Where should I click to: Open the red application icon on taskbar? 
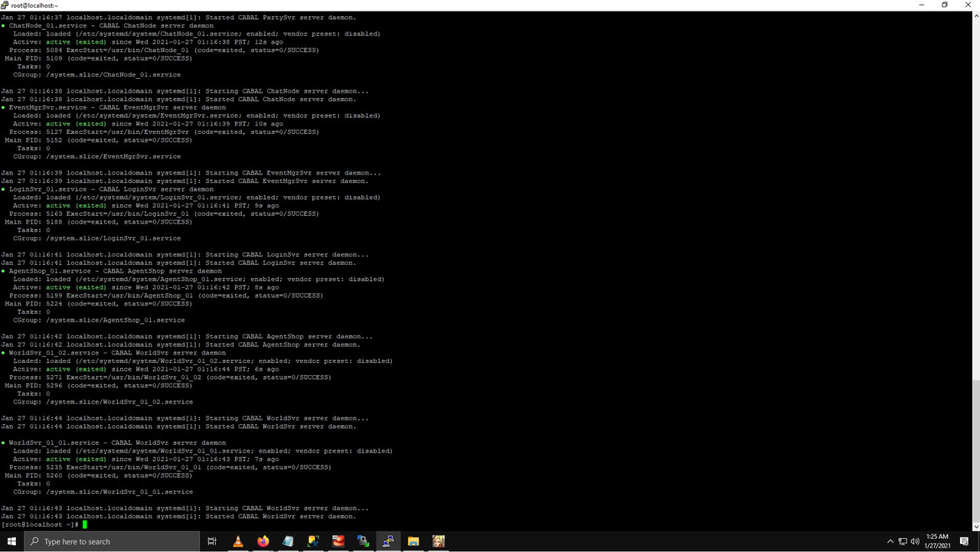(338, 541)
